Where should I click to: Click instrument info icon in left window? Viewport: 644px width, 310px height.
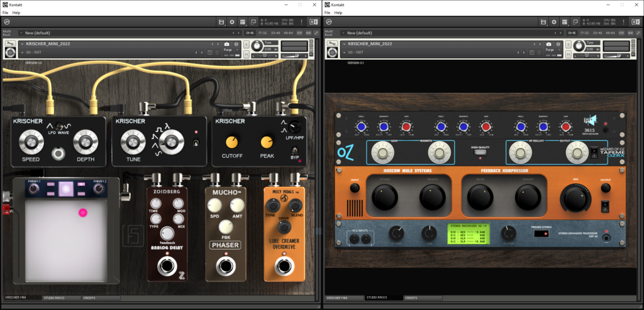tap(236, 45)
